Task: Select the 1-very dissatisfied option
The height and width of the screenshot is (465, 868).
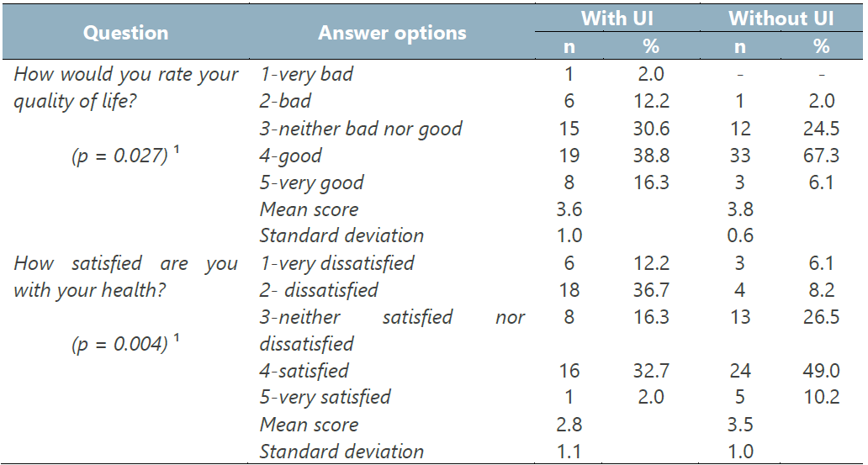Action: [x=336, y=263]
